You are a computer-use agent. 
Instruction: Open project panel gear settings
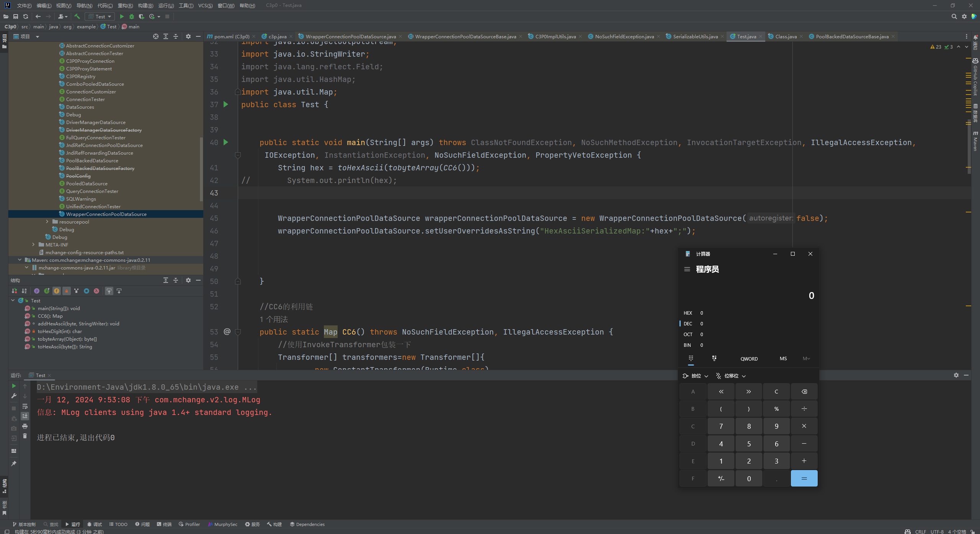pos(188,36)
